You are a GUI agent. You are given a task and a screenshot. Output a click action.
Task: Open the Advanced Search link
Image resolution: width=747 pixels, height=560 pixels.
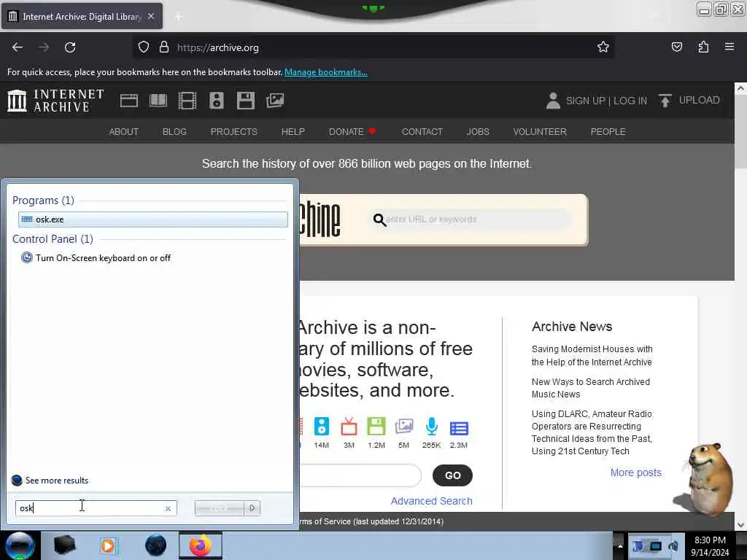pos(432,501)
